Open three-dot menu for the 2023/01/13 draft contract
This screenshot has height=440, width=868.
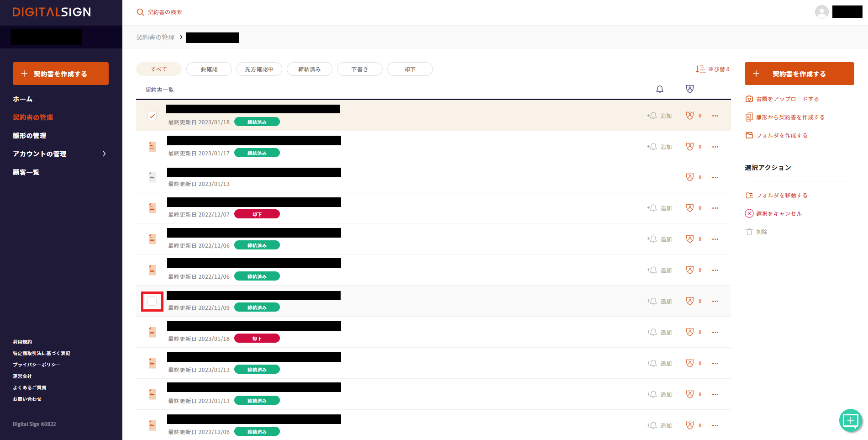click(715, 177)
